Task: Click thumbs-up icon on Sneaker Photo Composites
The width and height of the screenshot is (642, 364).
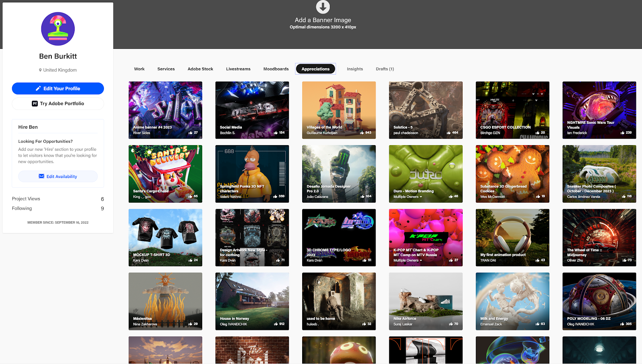Action: (x=624, y=196)
